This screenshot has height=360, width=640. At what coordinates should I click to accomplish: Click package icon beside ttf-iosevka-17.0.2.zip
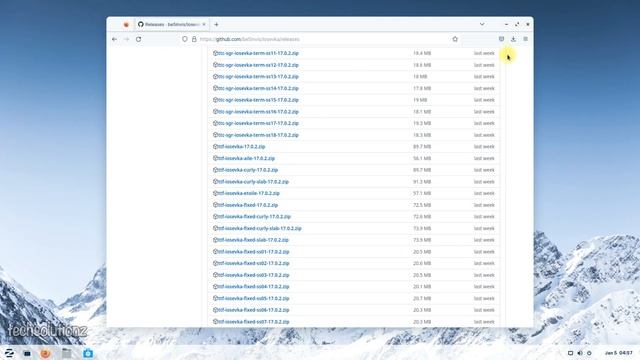[x=216, y=146]
